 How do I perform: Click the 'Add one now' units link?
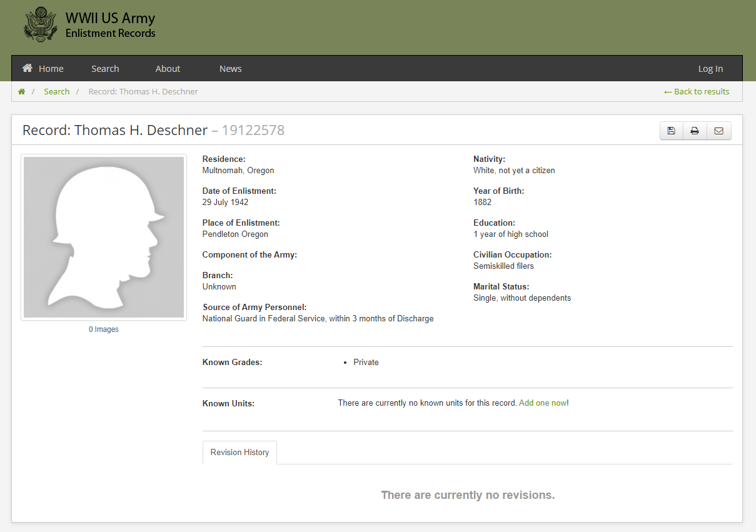[x=542, y=403]
